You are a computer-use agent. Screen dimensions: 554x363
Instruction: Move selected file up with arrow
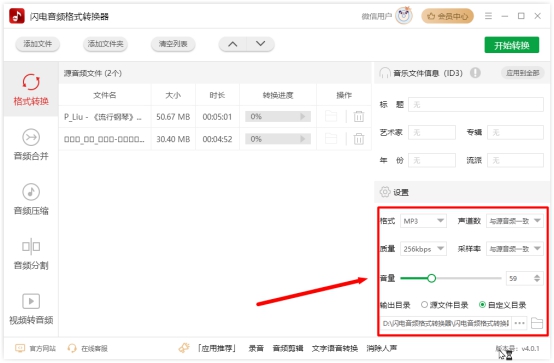[232, 44]
